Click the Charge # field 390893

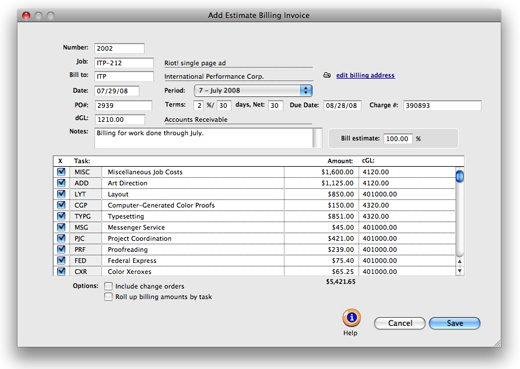442,106
